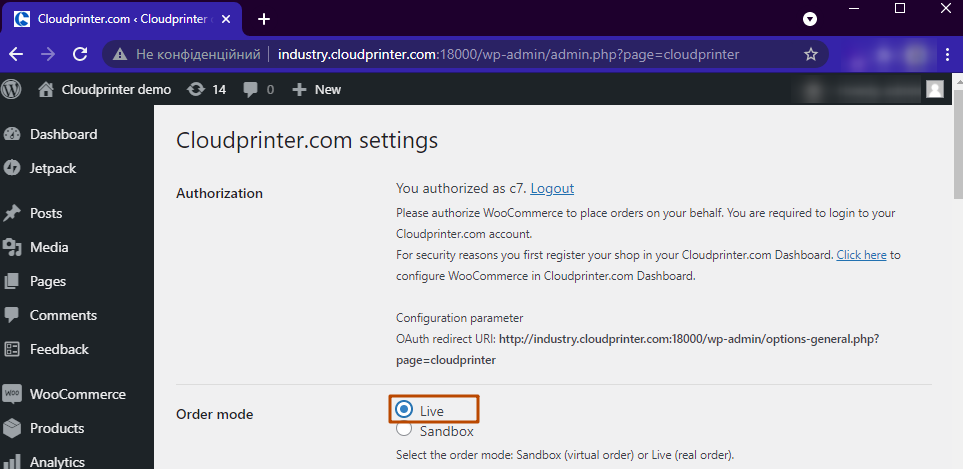Open the Chrome three-dot menu
The height and width of the screenshot is (469, 963).
pyautogui.click(x=948, y=55)
